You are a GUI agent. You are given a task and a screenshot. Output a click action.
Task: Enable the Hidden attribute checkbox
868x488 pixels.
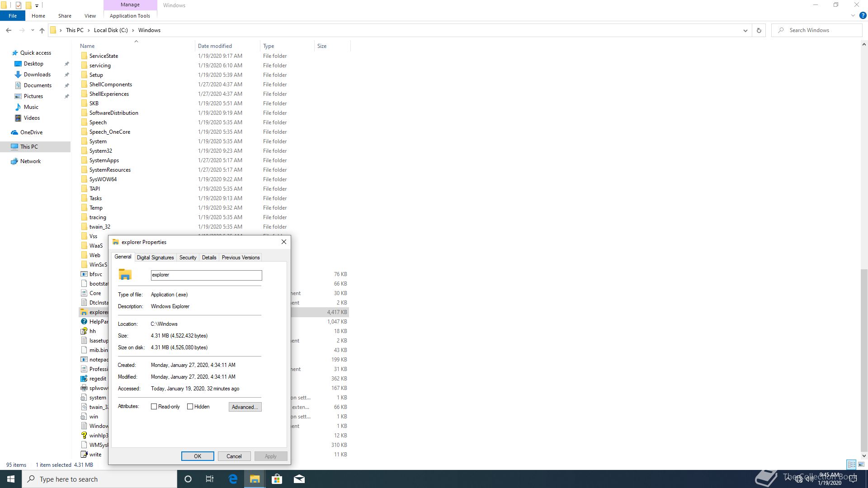click(x=190, y=407)
